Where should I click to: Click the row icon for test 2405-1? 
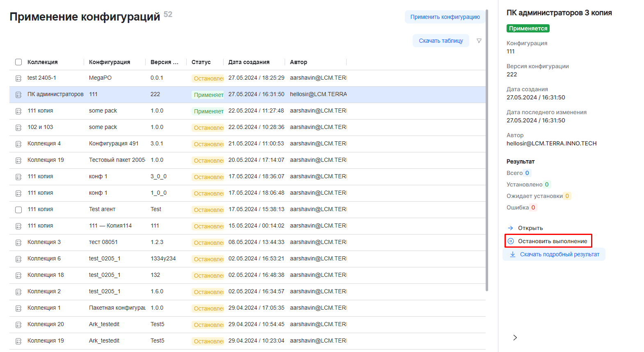tap(18, 78)
